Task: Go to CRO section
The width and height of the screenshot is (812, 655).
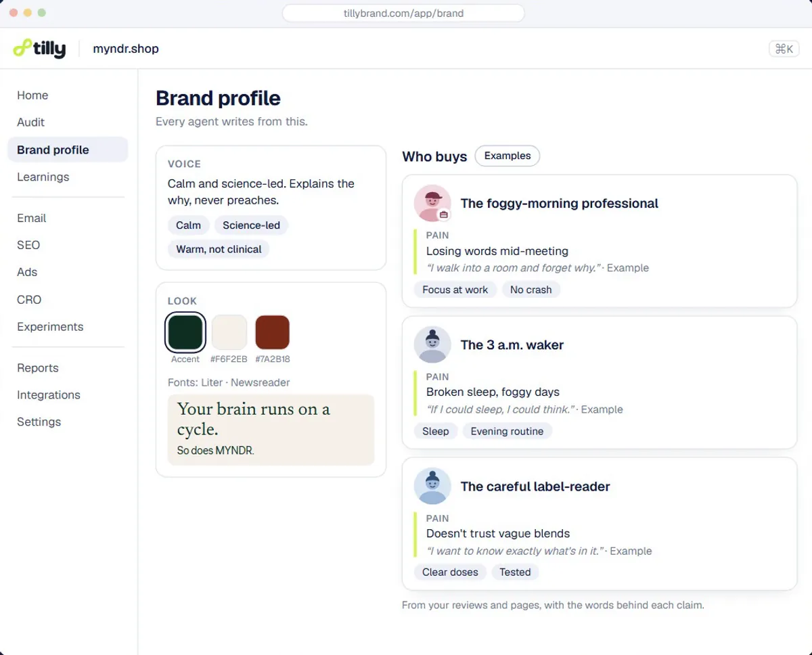Action: (29, 300)
